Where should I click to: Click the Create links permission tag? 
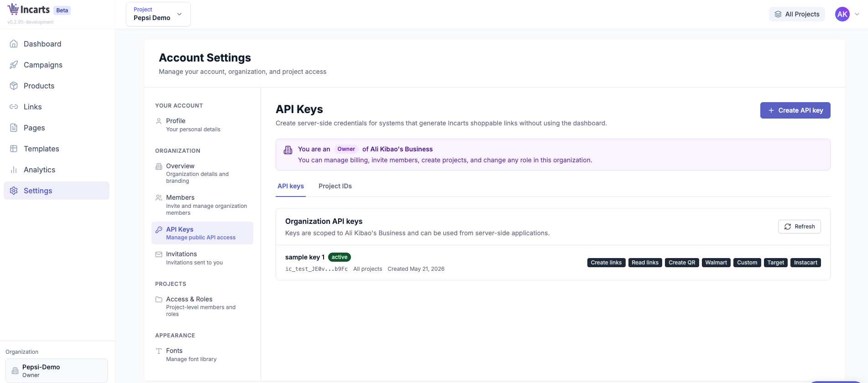point(606,263)
